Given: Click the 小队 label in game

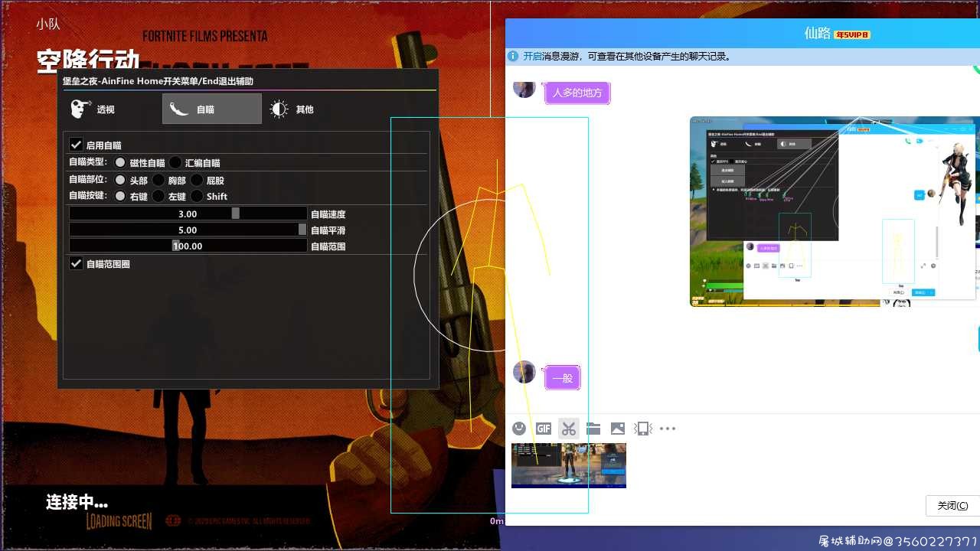Looking at the screenshot, I should (x=47, y=24).
